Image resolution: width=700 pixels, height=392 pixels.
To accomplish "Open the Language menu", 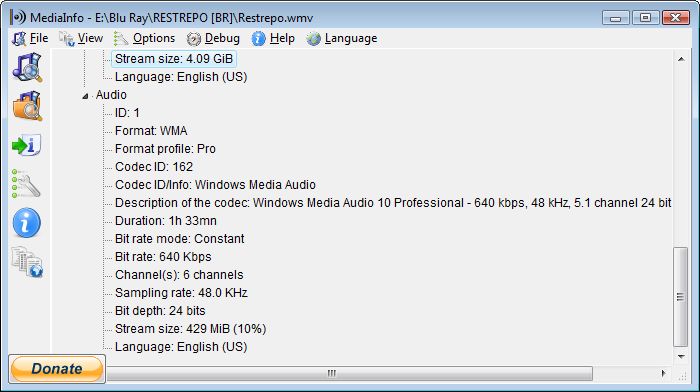I will tap(342, 38).
